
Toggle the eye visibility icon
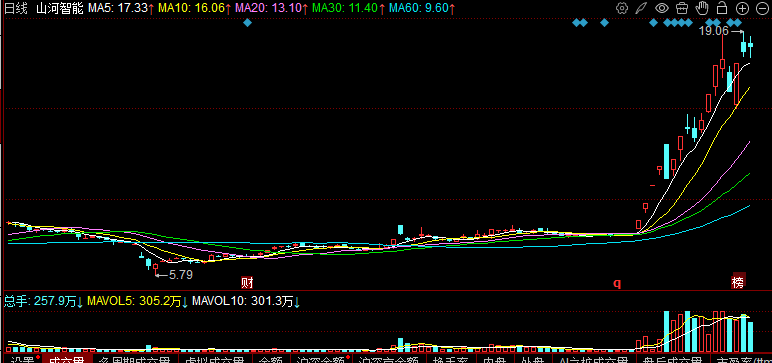point(662,8)
